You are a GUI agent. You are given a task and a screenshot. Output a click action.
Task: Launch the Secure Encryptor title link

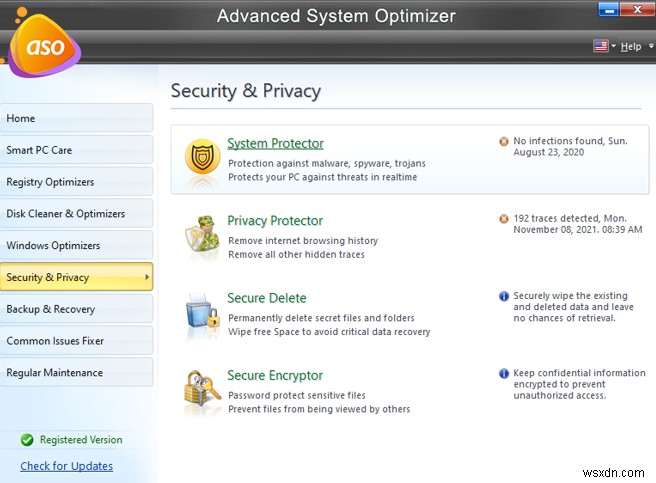coord(275,376)
